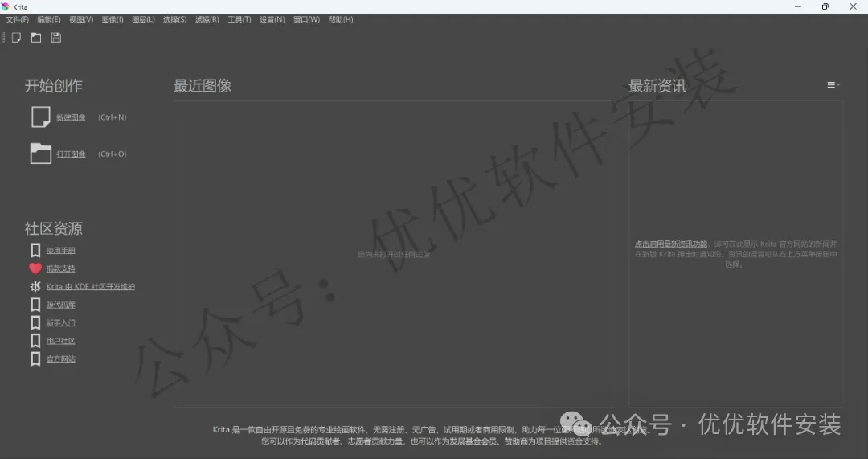This screenshot has width=868, height=459.
Task: Close the Krita window
Action: click(x=853, y=6)
